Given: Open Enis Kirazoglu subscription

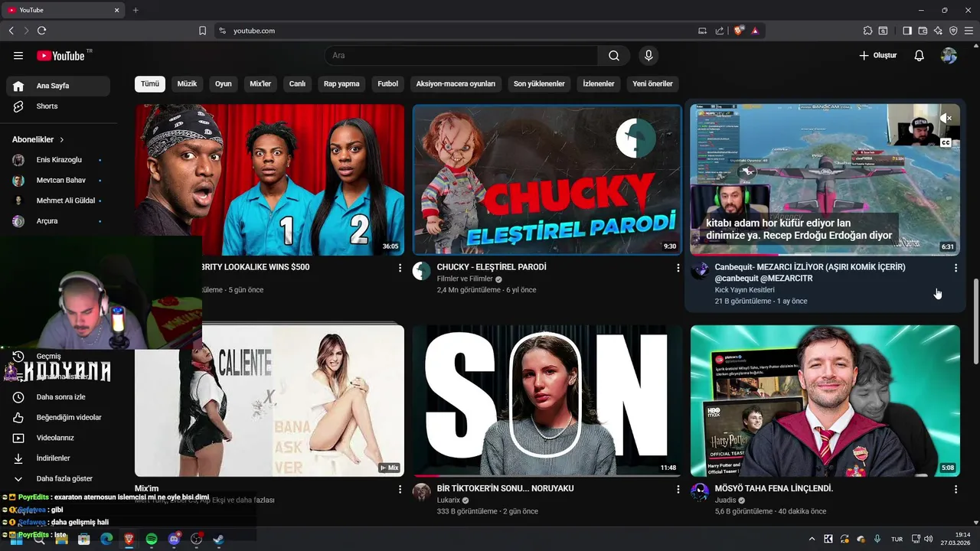Looking at the screenshot, I should click(x=57, y=160).
